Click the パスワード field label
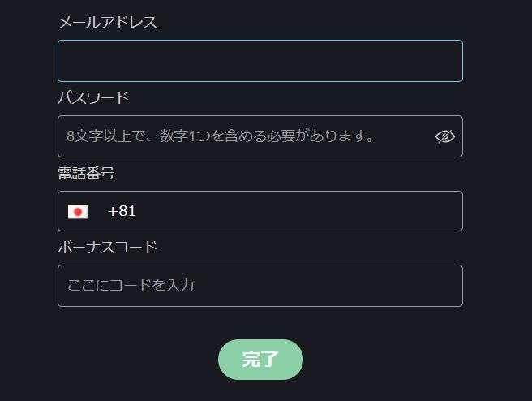532x401 pixels. (93, 97)
